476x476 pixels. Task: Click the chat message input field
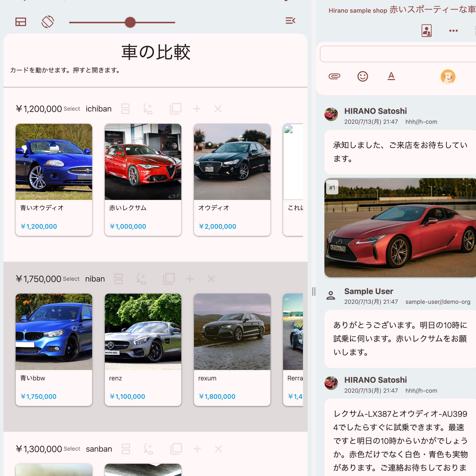click(398, 54)
